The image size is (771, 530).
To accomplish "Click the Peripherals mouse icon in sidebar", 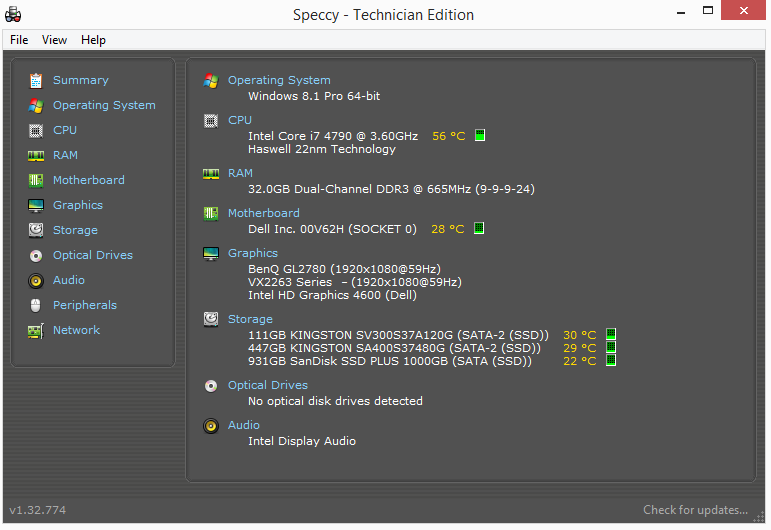I will (x=35, y=306).
